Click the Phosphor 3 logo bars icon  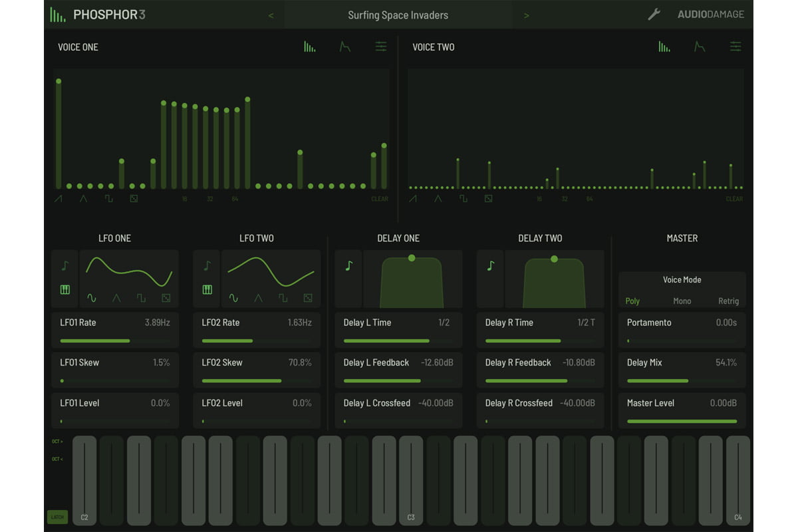[x=58, y=15]
